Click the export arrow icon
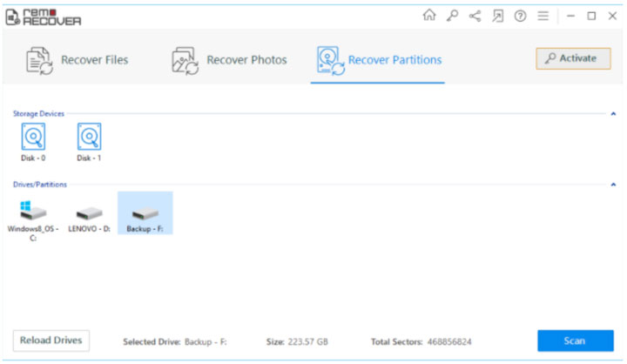627x364 pixels. (498, 16)
